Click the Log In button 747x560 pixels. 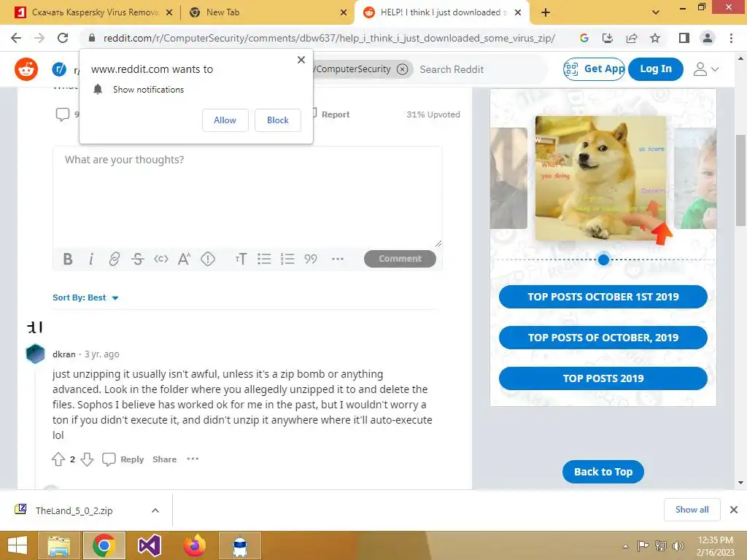[656, 69]
